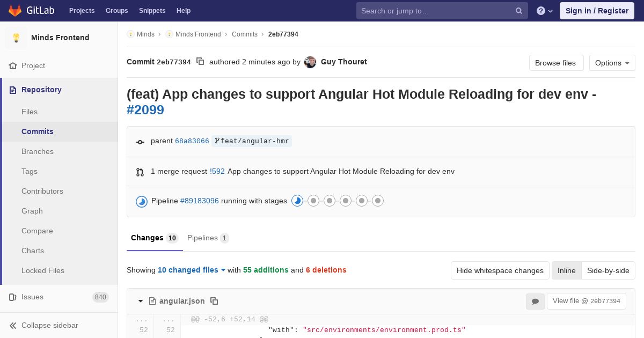Screen dimensions: 644x338
Task: Click the Browse files button
Action: (x=555, y=63)
